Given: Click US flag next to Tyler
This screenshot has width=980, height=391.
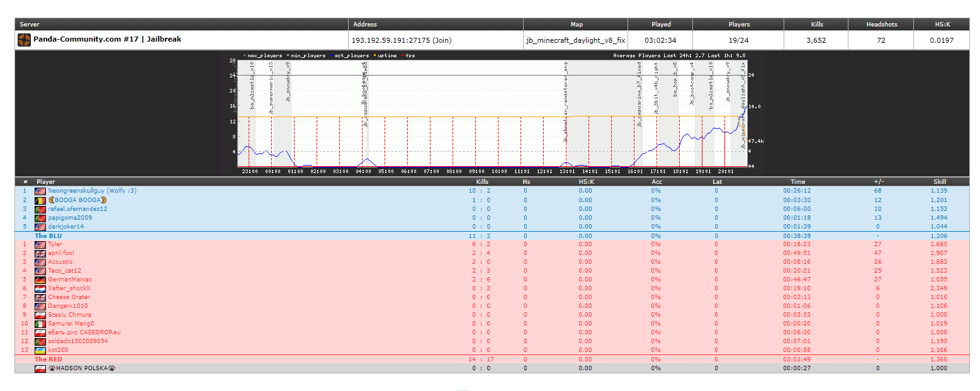Looking at the screenshot, I should point(40,244).
